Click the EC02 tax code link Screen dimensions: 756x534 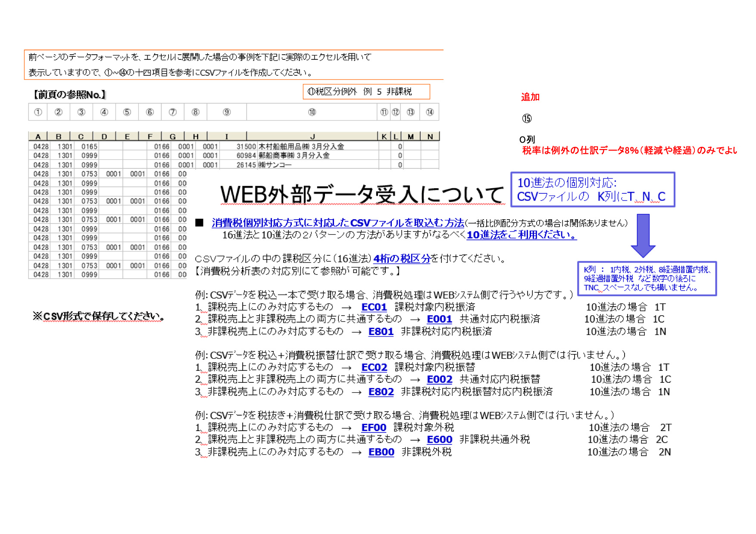(x=374, y=367)
